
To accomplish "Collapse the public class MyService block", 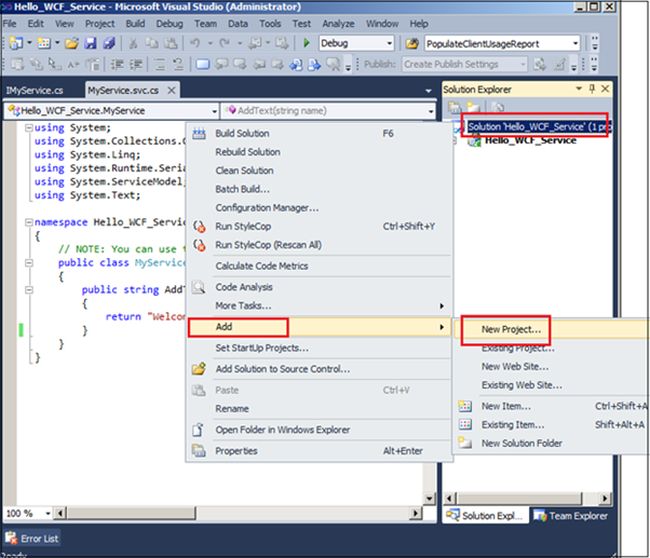I will [29, 263].
